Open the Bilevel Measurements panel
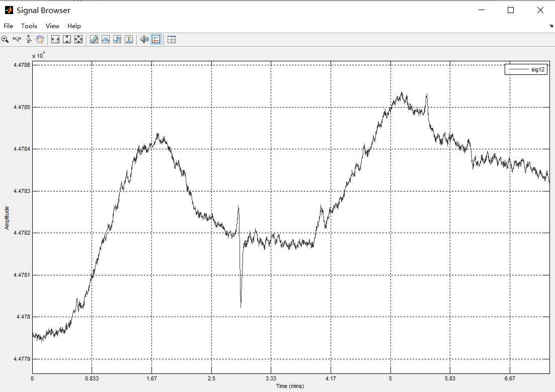555x392 pixels. pos(117,39)
